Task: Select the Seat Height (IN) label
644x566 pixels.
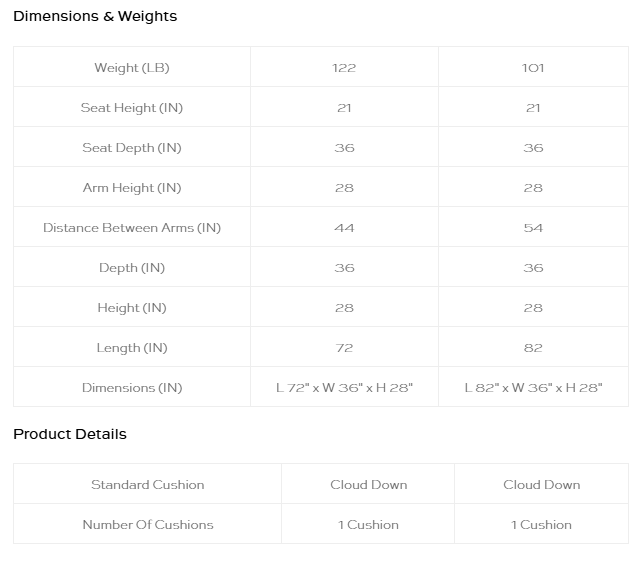Action: 132,108
